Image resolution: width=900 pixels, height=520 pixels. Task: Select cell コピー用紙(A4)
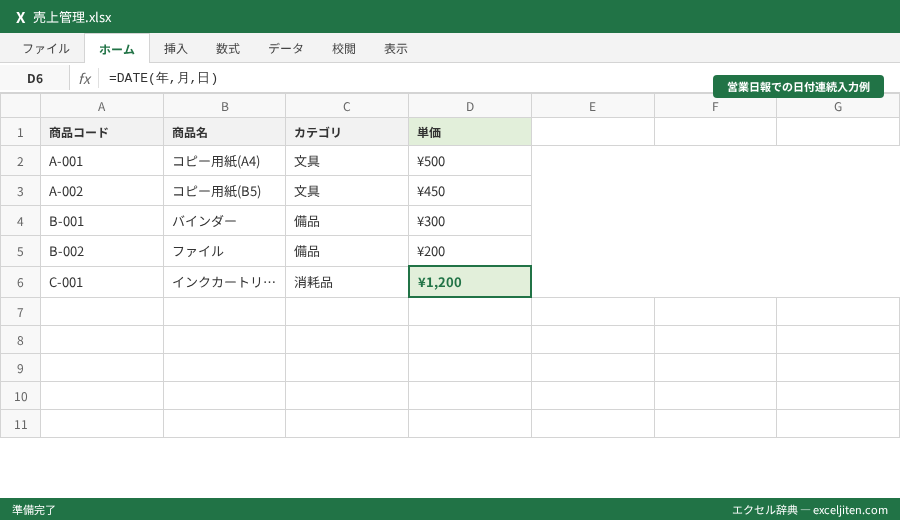point(224,161)
